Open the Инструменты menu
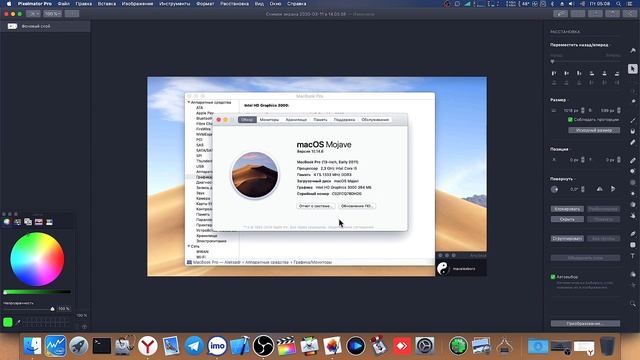 point(175,4)
